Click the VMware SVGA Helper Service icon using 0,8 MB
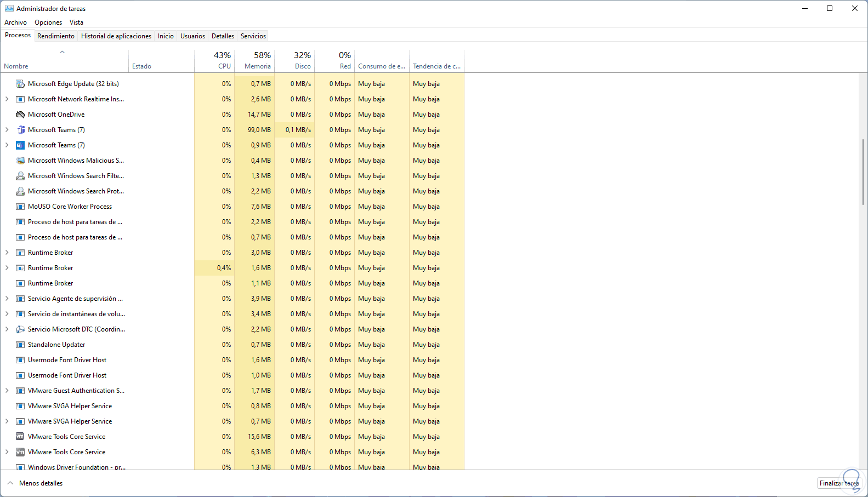 click(x=20, y=406)
